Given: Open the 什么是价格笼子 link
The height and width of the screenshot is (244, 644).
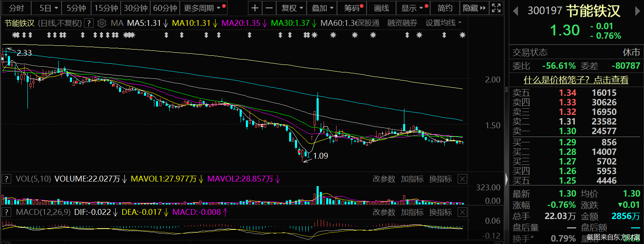Looking at the screenshot, I should coord(576,80).
